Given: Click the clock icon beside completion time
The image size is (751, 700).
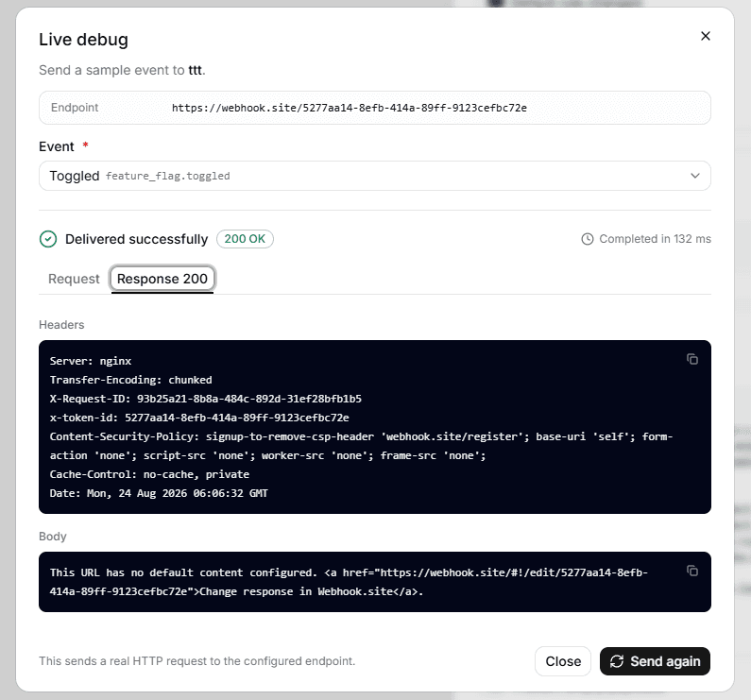Looking at the screenshot, I should pyautogui.click(x=588, y=239).
